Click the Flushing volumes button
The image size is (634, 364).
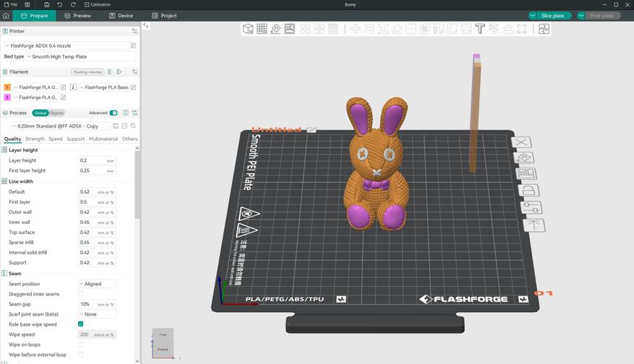click(87, 72)
